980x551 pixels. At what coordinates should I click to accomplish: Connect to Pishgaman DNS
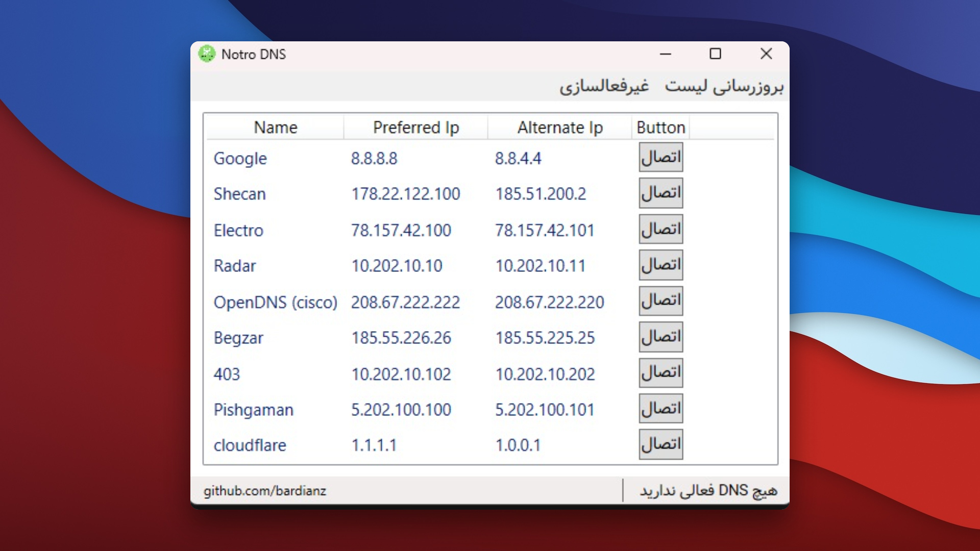tap(660, 408)
